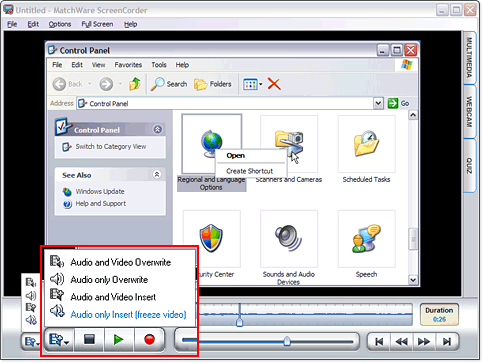Click the playback position slider handle
This screenshot has width=483, height=364.
coord(287,341)
